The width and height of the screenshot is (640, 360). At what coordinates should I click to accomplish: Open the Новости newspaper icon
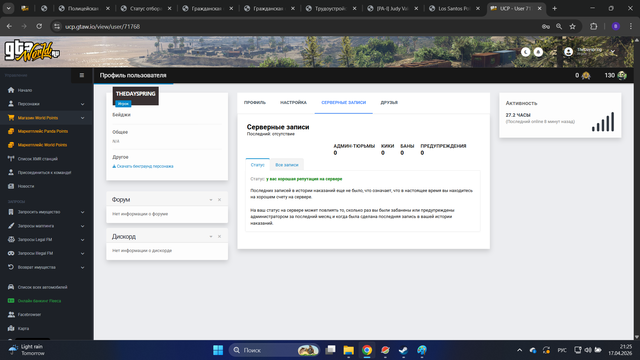tap(11, 186)
